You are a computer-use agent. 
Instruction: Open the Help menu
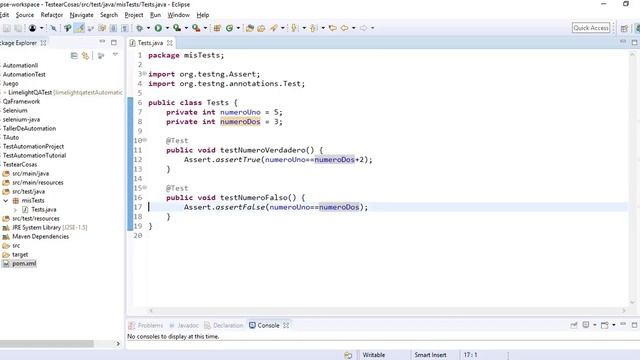click(202, 15)
